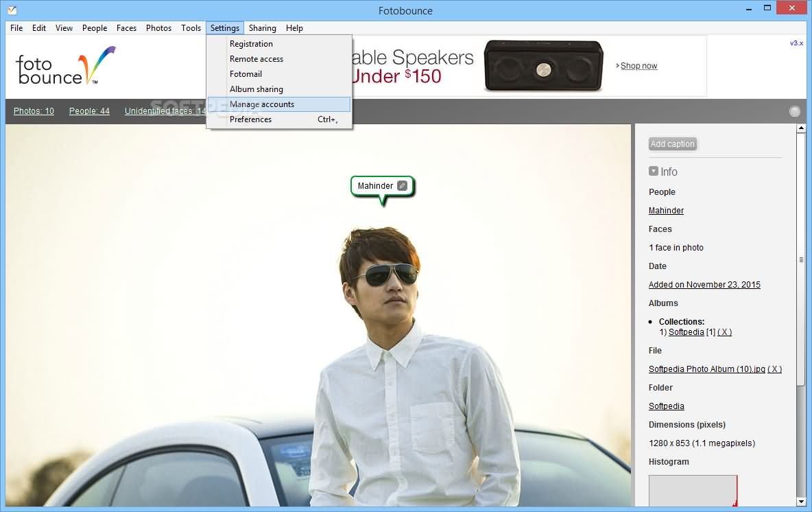Image resolution: width=812 pixels, height=512 pixels.
Task: Click the Mahinder name tag bubble
Action: pyautogui.click(x=383, y=186)
